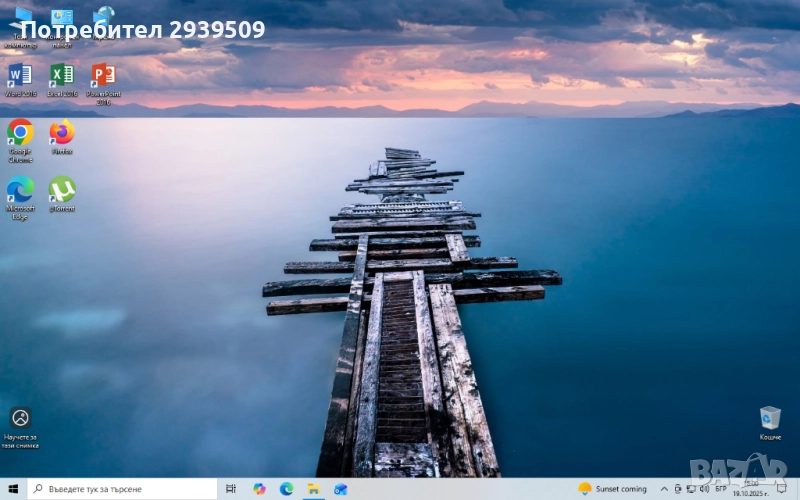800x500 pixels.
Task: Select the Recycle Bin icon on the desktop
Action: click(x=769, y=419)
